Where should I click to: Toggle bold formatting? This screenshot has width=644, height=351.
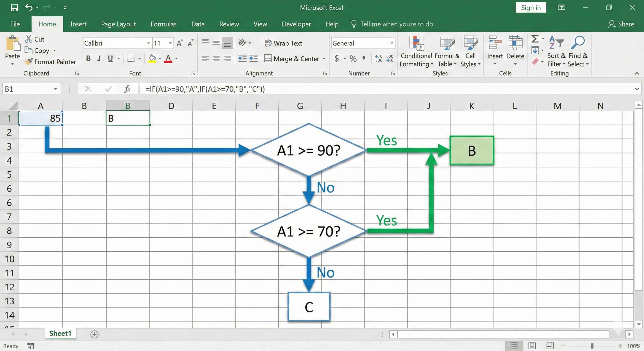coord(88,58)
